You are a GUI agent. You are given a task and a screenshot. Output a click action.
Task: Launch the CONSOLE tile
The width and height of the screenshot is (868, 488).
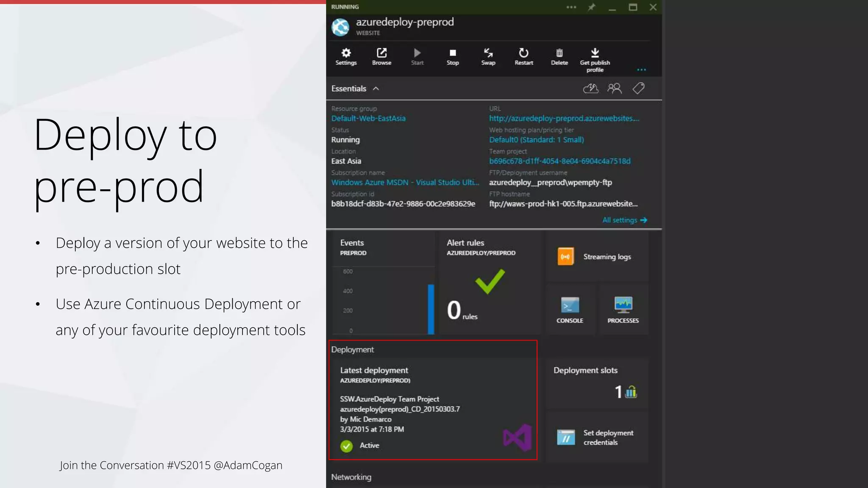(570, 309)
